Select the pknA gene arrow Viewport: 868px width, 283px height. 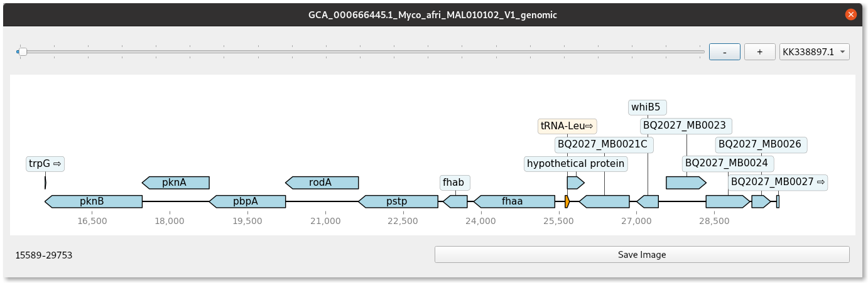tap(176, 183)
